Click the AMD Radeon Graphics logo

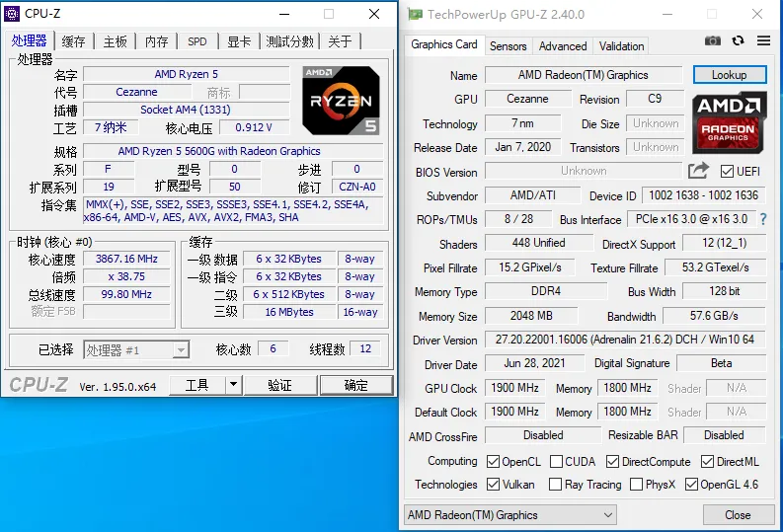point(729,122)
